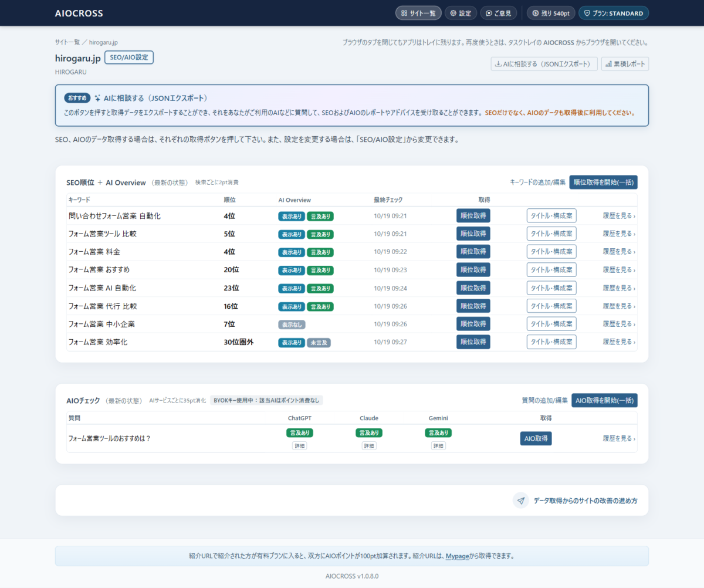Click 順位取得 for フォーム営業 中小企業
The width and height of the screenshot is (704, 588).
coord(473,324)
